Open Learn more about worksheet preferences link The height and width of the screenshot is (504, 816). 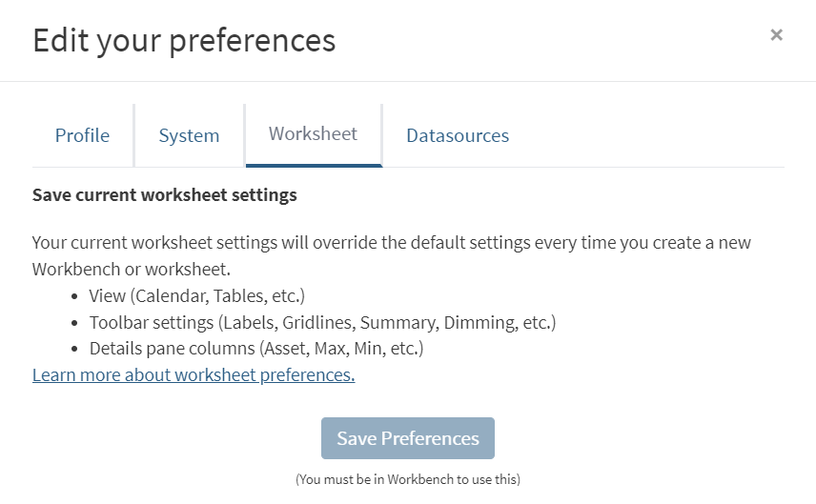point(194,374)
